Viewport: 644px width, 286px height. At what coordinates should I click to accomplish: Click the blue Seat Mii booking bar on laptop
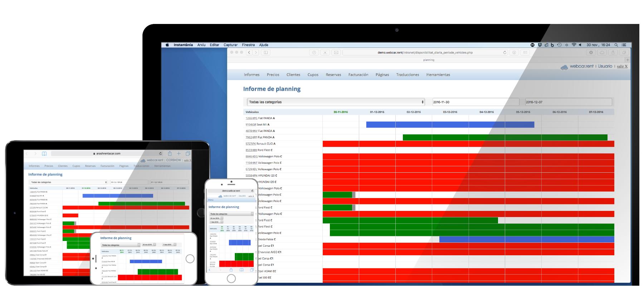pyautogui.click(x=450, y=125)
